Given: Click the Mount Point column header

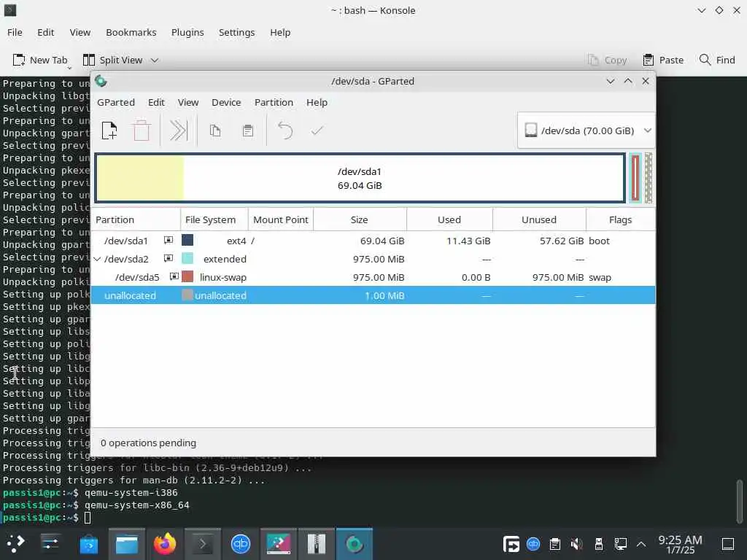Looking at the screenshot, I should coord(281,219).
